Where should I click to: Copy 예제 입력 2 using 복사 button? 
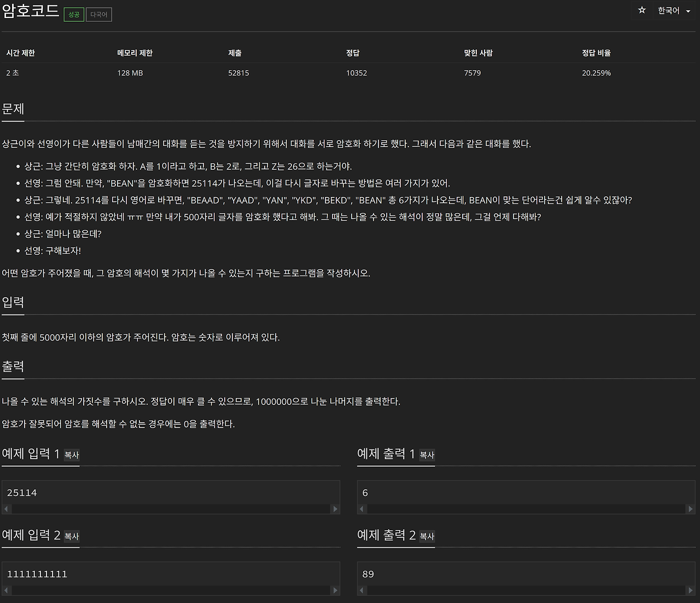[x=71, y=537]
